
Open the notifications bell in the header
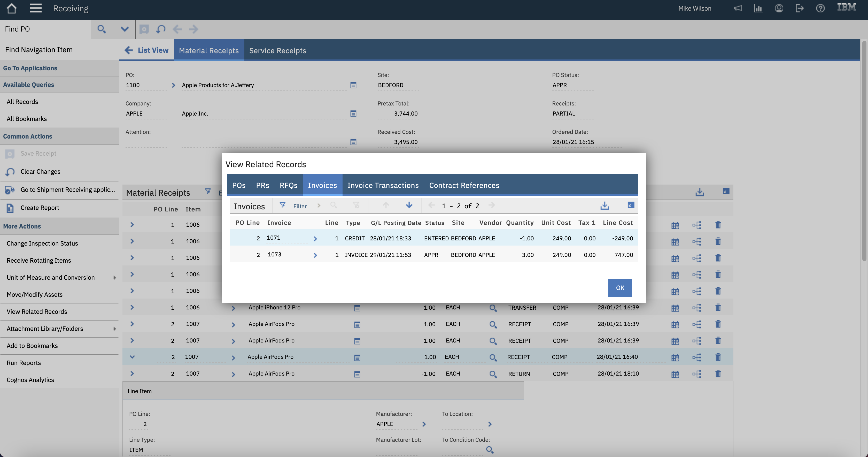[x=738, y=8]
